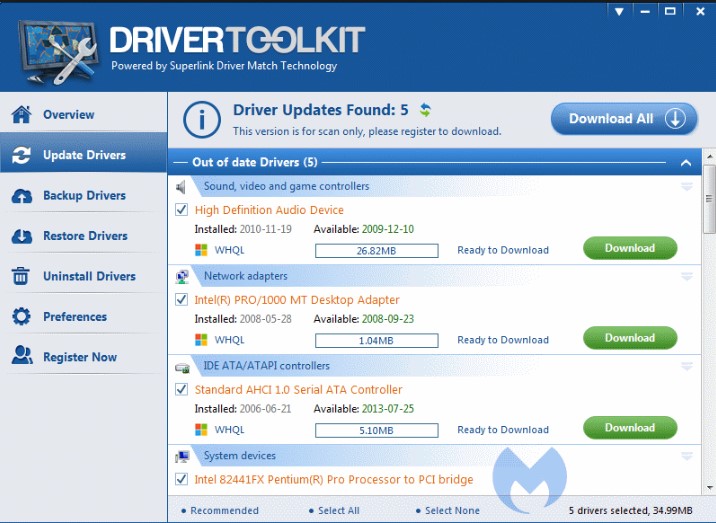Switch to Uninstall Drivers
716x523 pixels.
click(84, 276)
